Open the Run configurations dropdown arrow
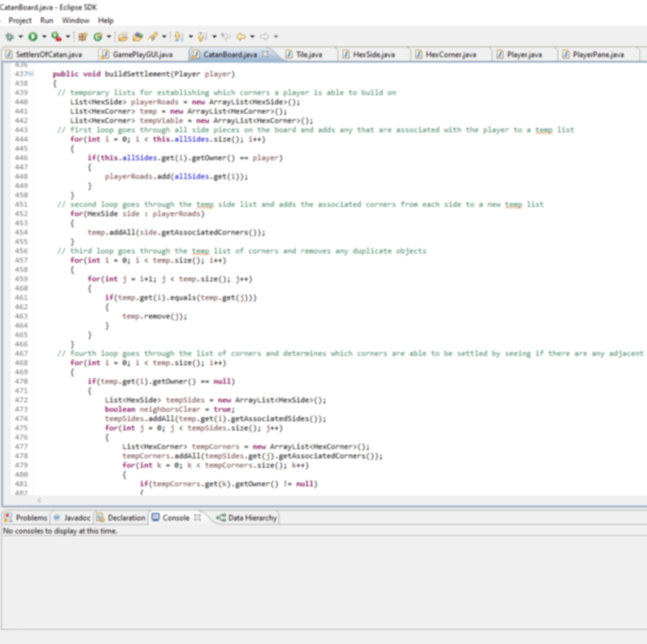647x644 pixels. coord(44,37)
